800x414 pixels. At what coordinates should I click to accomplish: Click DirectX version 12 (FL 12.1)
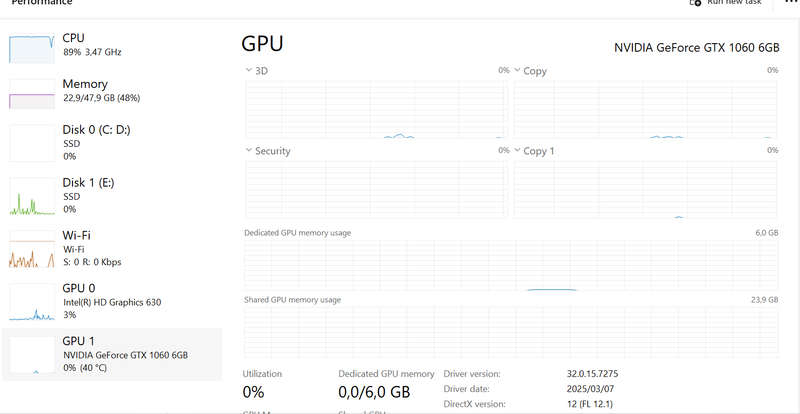click(590, 404)
